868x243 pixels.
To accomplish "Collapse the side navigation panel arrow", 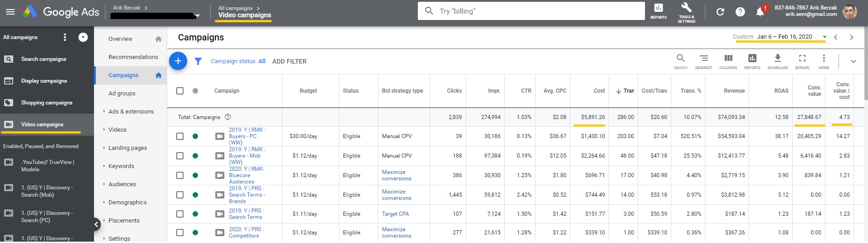I will pyautogui.click(x=96, y=224).
